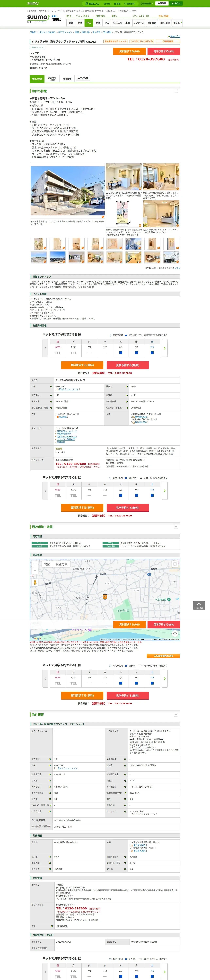This screenshot has width=210, height=980.
Task: Open saved 物件 in the top green bar
Action: click(107, 3)
